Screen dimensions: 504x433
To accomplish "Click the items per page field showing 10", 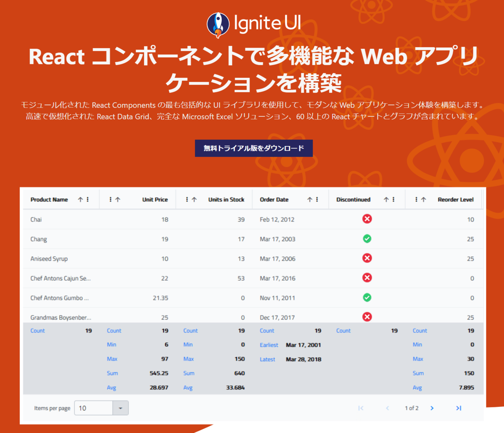I will (x=93, y=408).
